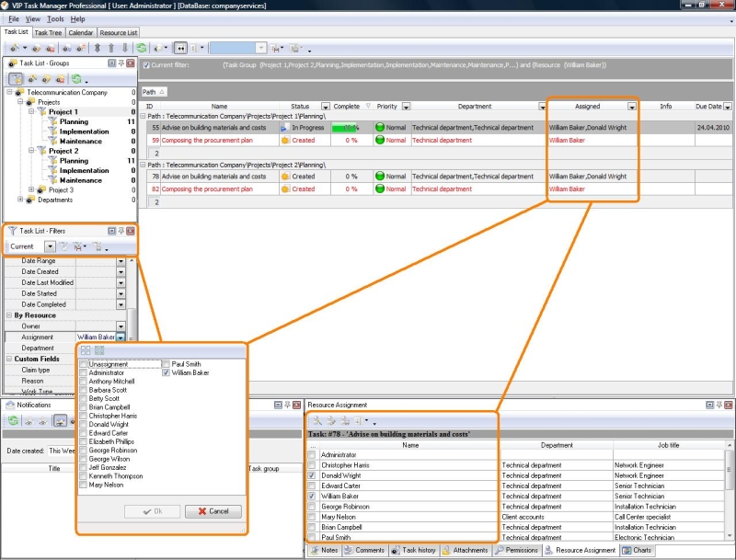Uncheck William Baker in the assignment popup
The image size is (736, 560).
[166, 372]
